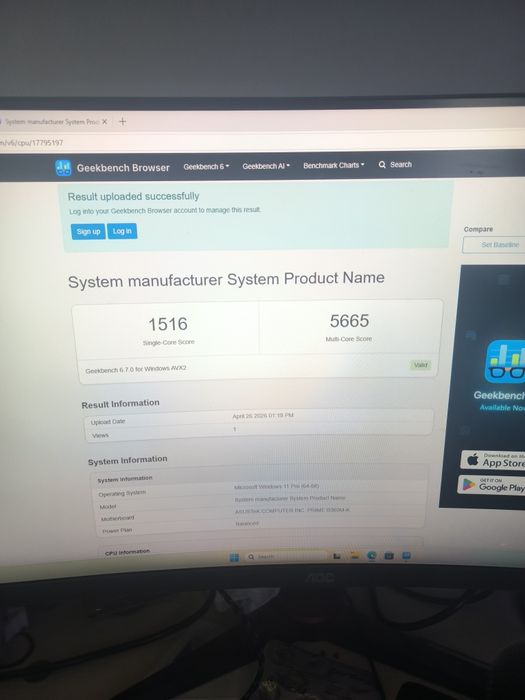Viewport: 525px width, 700px height.
Task: Open a new browser tab with plus icon
Action: click(123, 121)
